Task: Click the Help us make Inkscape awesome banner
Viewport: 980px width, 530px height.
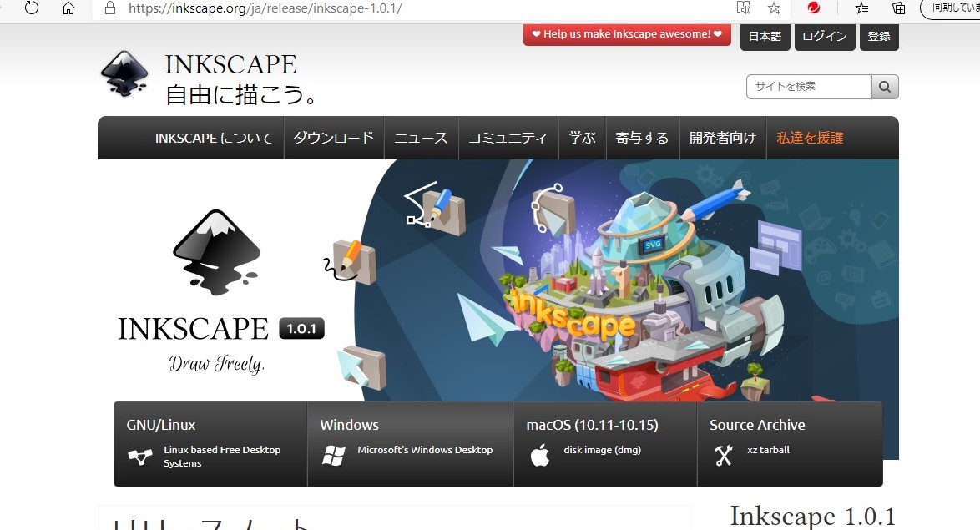Action: coord(627,34)
